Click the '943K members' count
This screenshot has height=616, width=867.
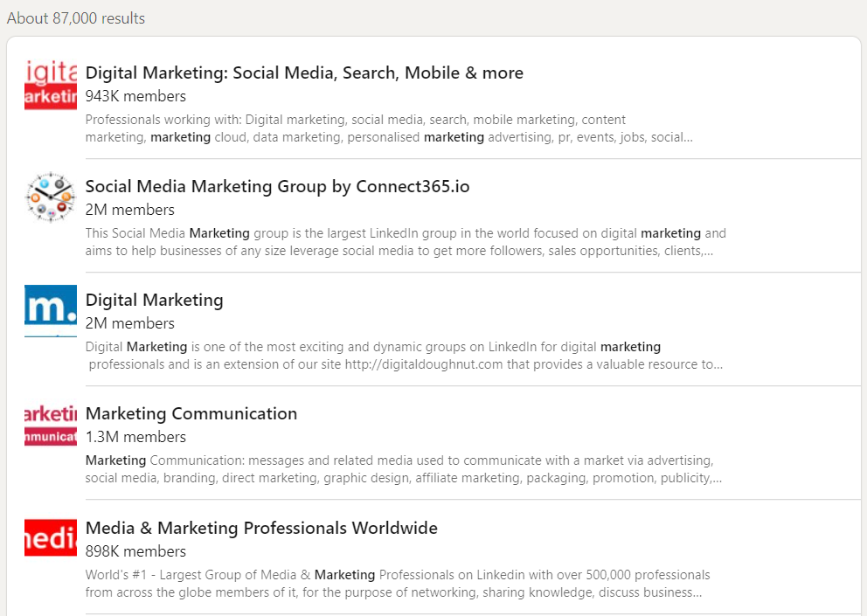(x=135, y=96)
